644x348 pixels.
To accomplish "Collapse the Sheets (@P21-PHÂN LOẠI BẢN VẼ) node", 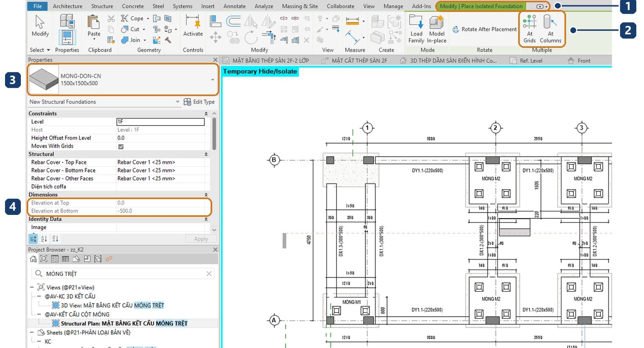I will pyautogui.click(x=32, y=333).
